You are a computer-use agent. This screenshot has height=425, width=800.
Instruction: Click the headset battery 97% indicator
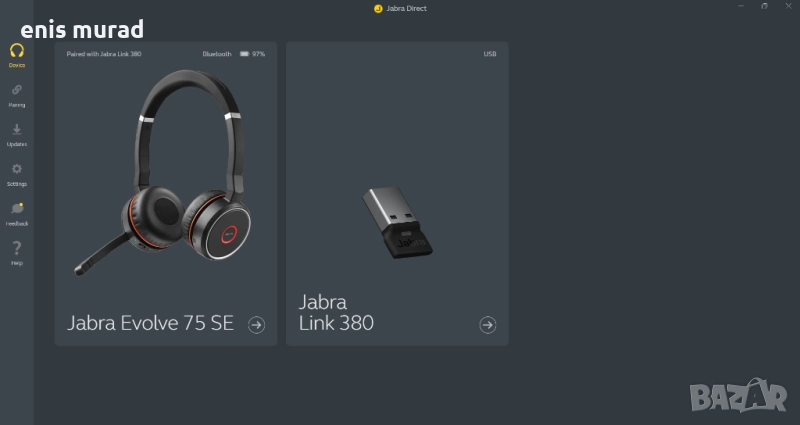pos(253,54)
